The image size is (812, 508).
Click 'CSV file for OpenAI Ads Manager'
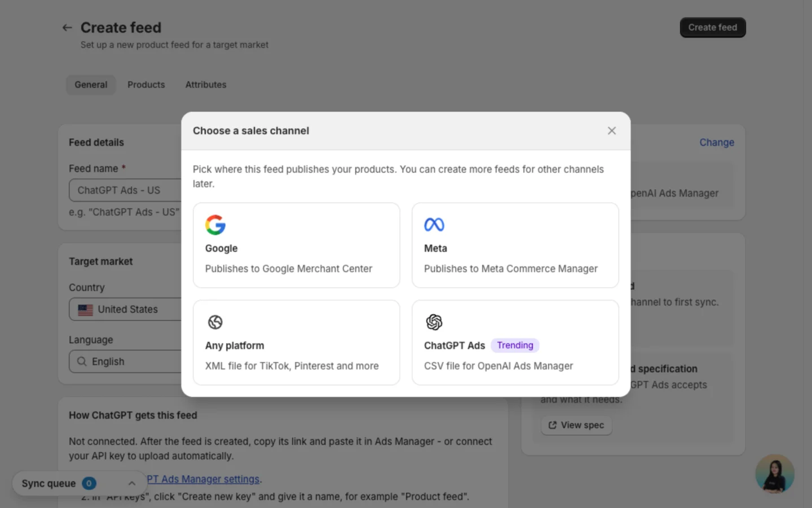[498, 366]
